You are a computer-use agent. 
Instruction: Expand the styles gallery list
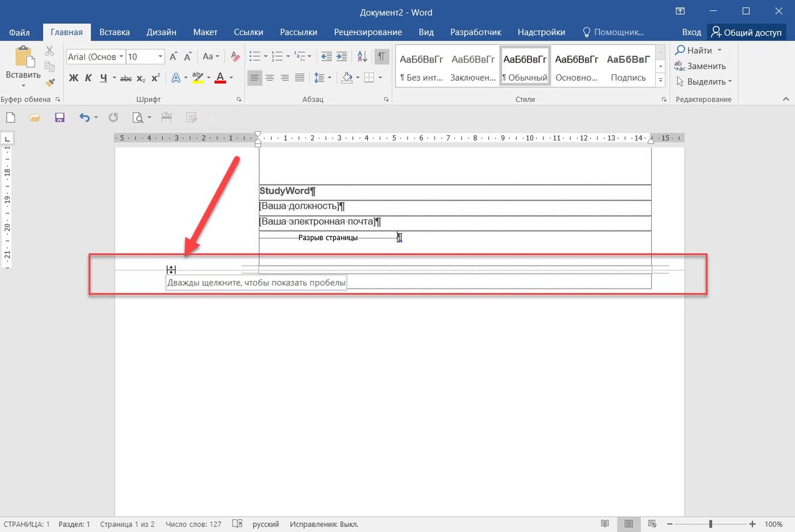coord(661,81)
